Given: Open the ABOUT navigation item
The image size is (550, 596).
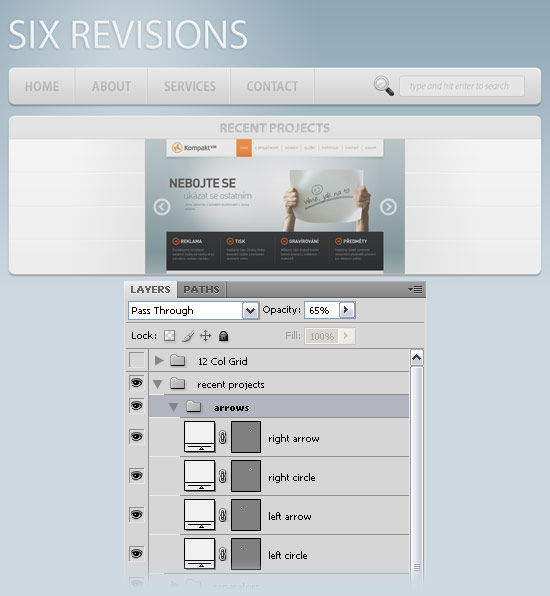Looking at the screenshot, I should [x=111, y=86].
